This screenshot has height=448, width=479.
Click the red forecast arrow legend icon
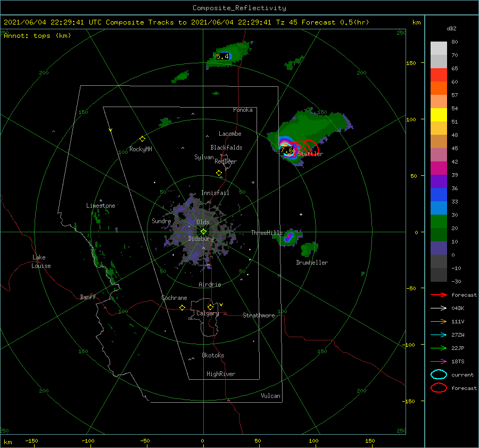pos(439,295)
